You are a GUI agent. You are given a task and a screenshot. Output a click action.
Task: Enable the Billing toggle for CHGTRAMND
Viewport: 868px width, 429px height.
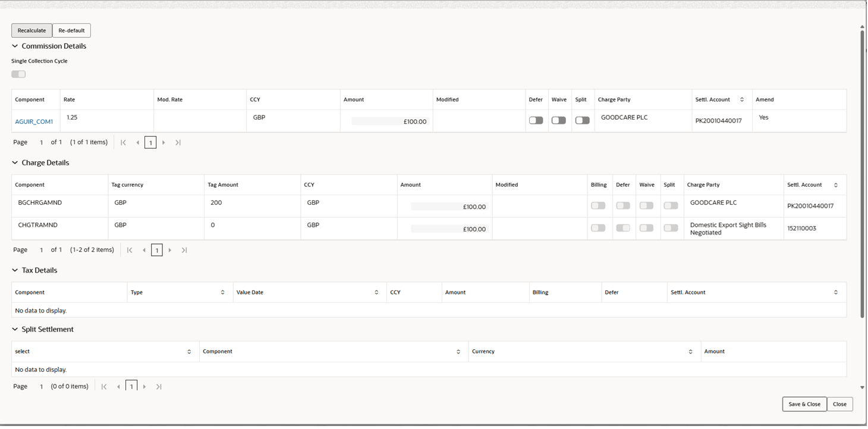[x=598, y=227]
